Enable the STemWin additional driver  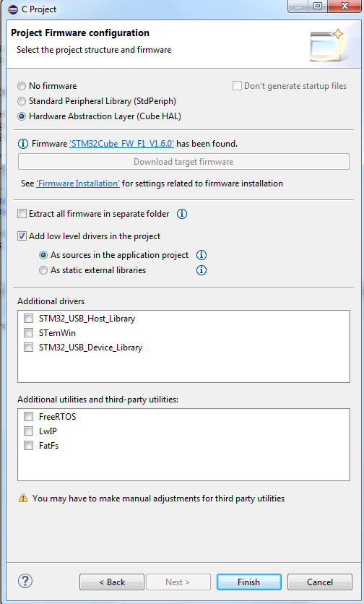pos(28,332)
